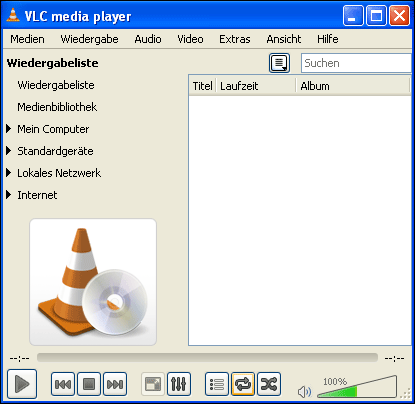Sort playlist by Laufzeit column
Image resolution: width=415 pixels, height=404 pixels.
(x=256, y=86)
